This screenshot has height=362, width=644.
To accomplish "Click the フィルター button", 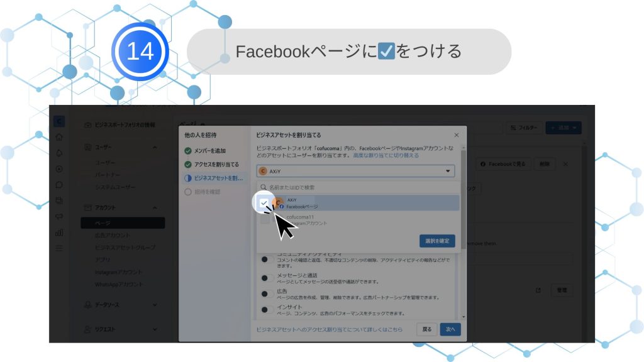I will (523, 128).
